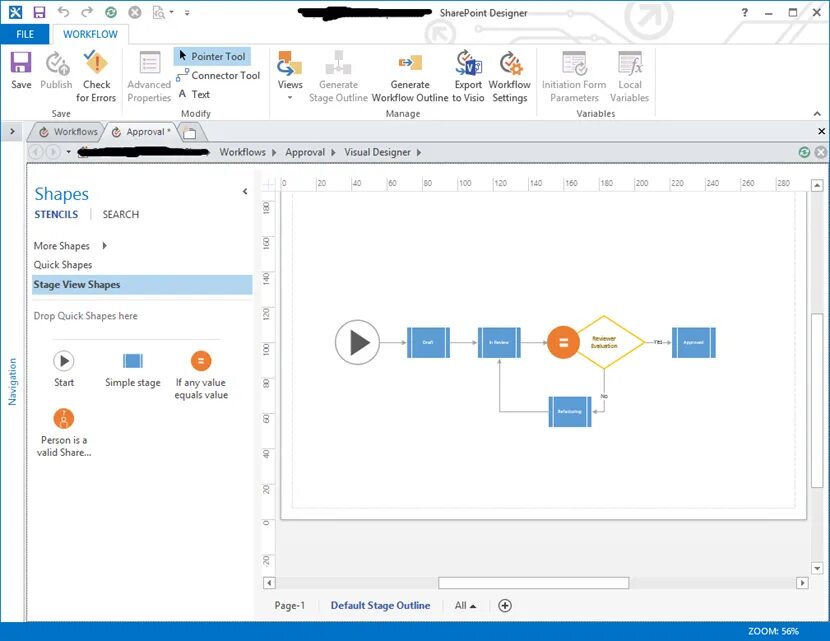Image resolution: width=830 pixels, height=641 pixels.
Task: Expand More Shapes
Action: (x=70, y=246)
